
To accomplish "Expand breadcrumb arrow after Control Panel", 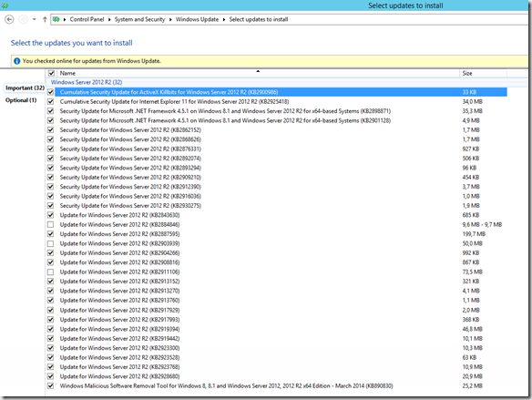I will click(109, 20).
